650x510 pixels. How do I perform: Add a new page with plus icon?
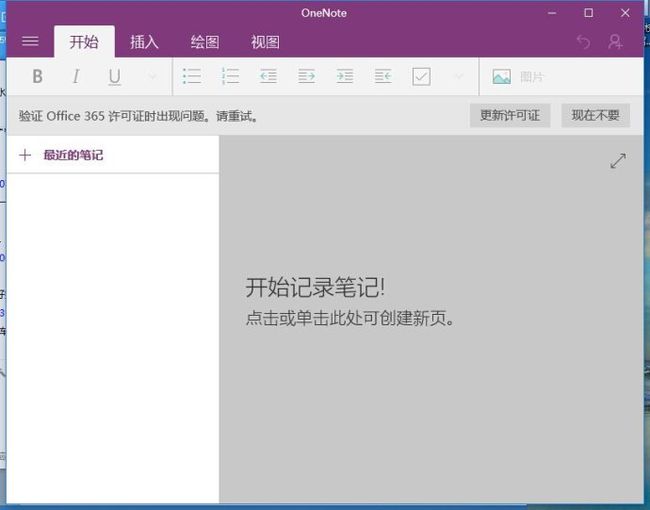pos(25,155)
